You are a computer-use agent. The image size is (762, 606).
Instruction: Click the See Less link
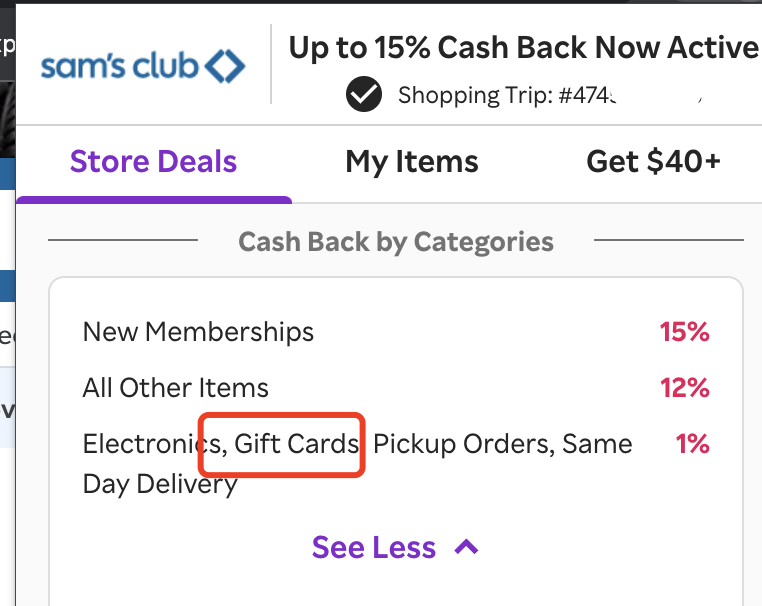[x=374, y=548]
